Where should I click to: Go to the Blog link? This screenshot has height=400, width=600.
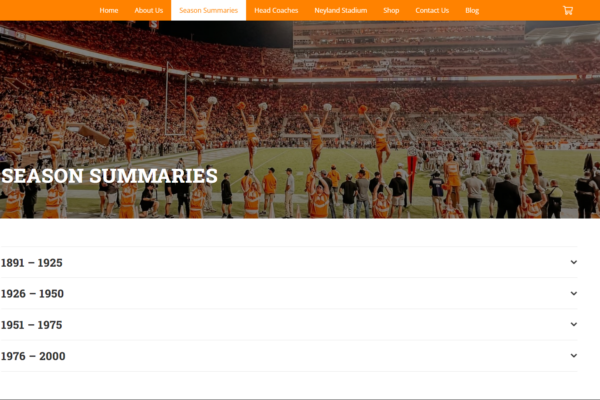pos(472,10)
